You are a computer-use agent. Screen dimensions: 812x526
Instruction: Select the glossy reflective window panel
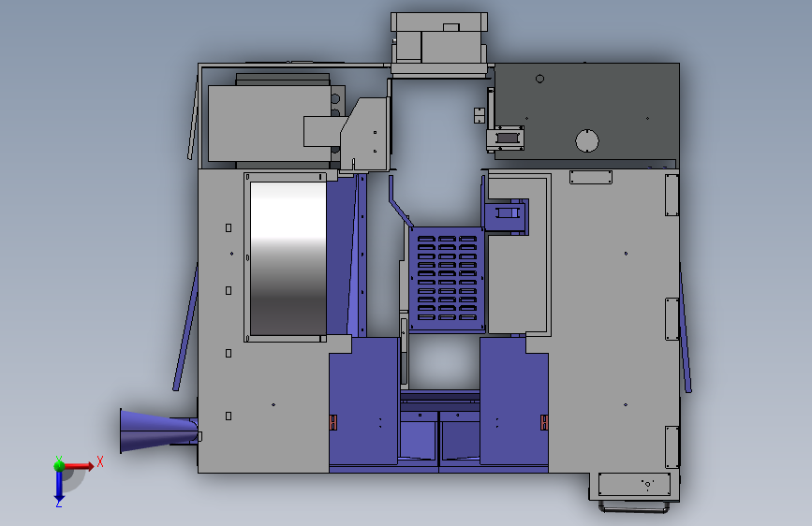pos(288,258)
